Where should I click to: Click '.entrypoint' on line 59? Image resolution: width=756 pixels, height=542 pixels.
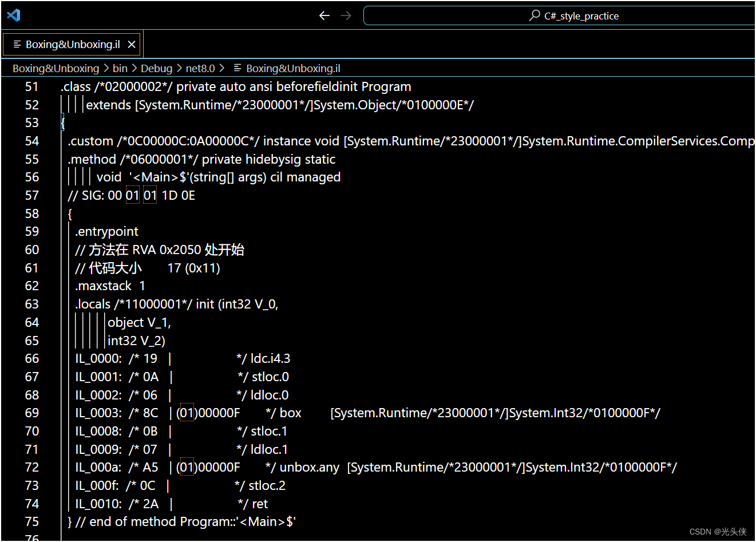pos(107,231)
